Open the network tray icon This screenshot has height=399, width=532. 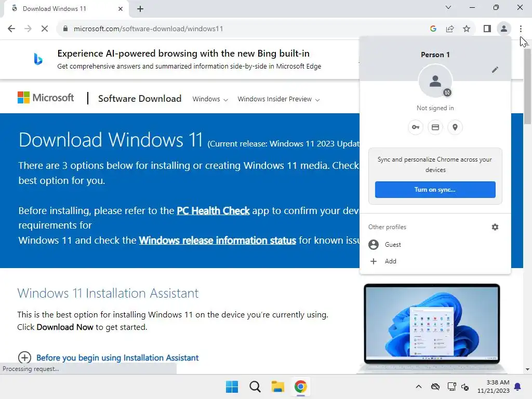(x=451, y=387)
